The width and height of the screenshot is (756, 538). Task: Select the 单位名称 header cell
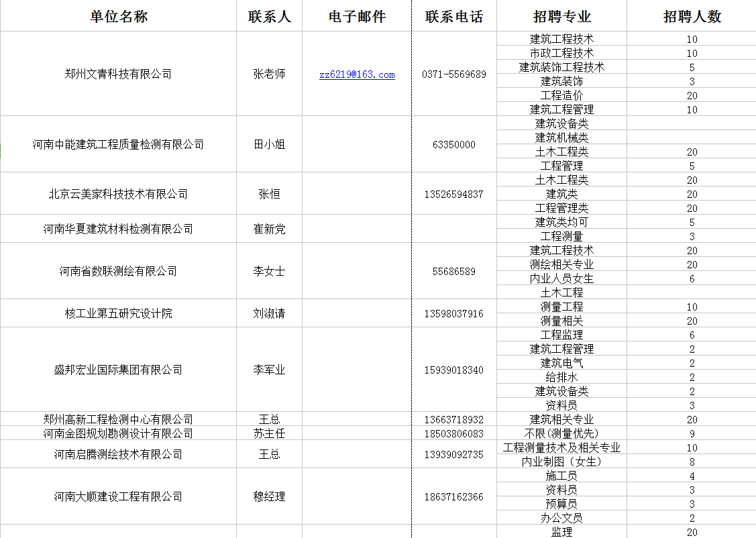(118, 17)
